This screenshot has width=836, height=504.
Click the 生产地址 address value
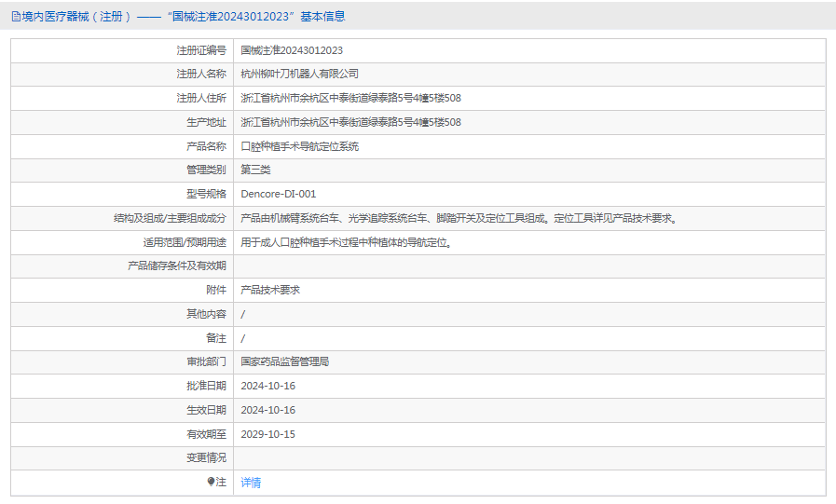[x=350, y=123]
